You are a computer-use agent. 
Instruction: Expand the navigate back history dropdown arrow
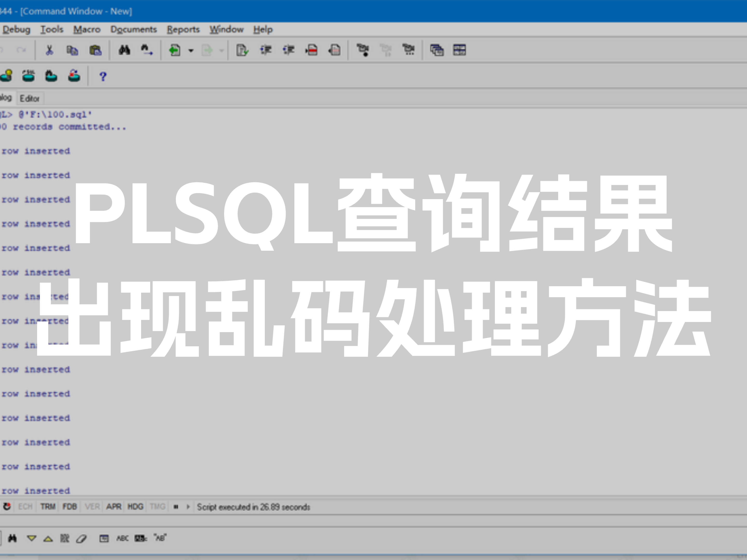(191, 51)
